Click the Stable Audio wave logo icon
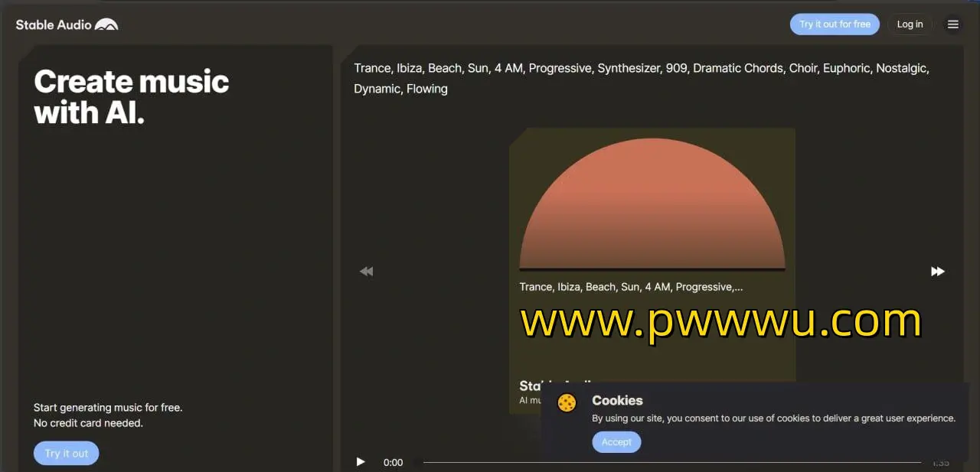 pyautogui.click(x=106, y=24)
